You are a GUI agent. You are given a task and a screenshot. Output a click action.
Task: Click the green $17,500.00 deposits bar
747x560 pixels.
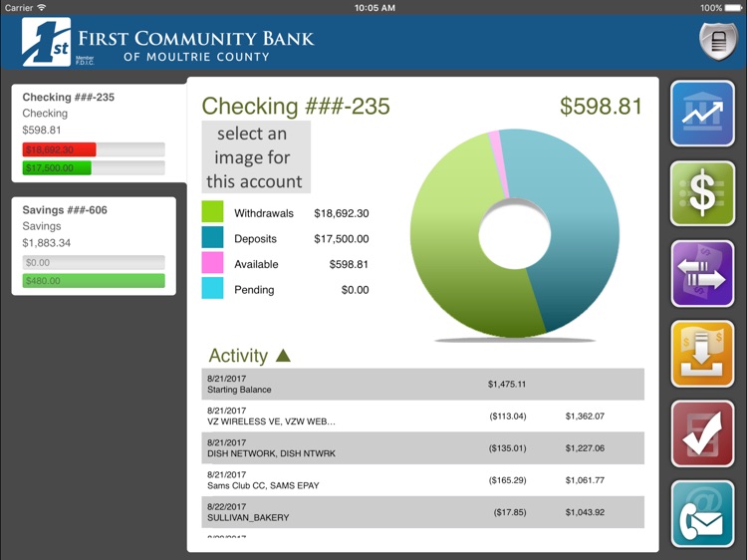(57, 167)
